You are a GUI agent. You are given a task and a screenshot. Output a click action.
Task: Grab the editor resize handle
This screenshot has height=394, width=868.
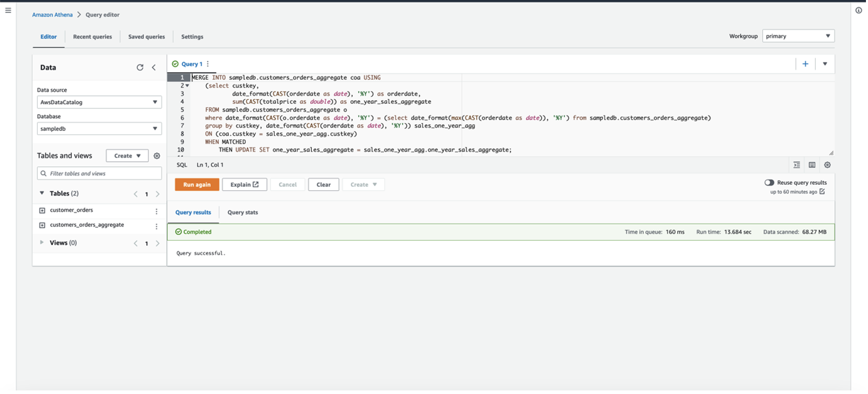click(831, 153)
